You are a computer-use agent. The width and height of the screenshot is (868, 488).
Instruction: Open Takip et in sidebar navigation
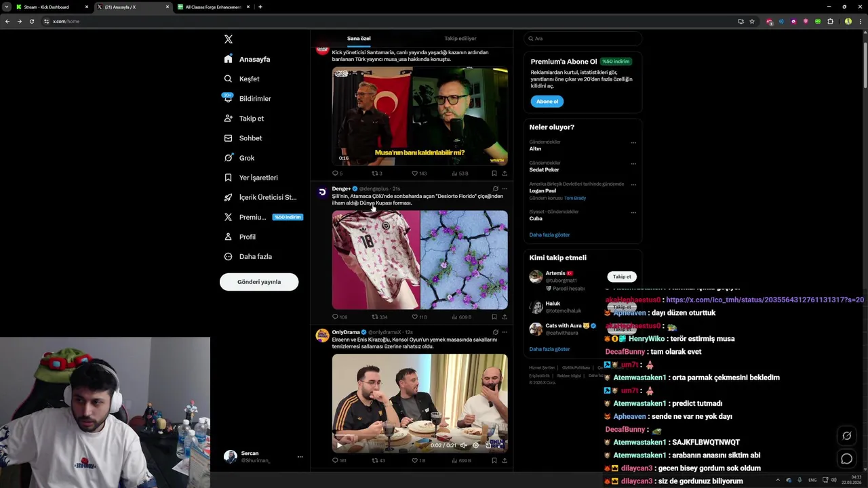point(244,118)
